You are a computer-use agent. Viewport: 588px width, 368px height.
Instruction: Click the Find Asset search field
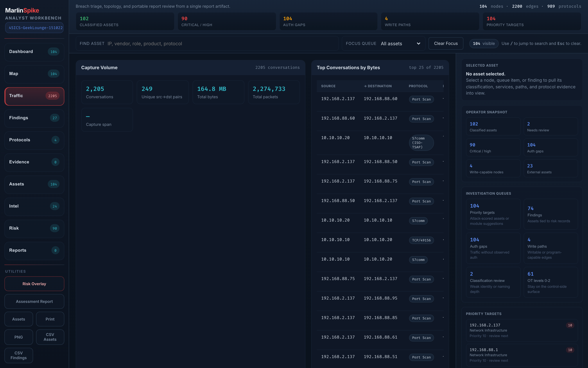tap(207, 44)
